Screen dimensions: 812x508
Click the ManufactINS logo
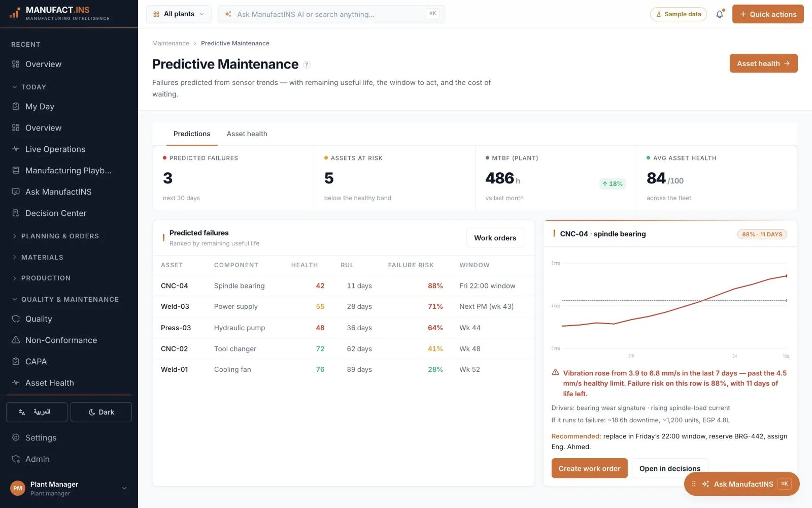click(59, 13)
